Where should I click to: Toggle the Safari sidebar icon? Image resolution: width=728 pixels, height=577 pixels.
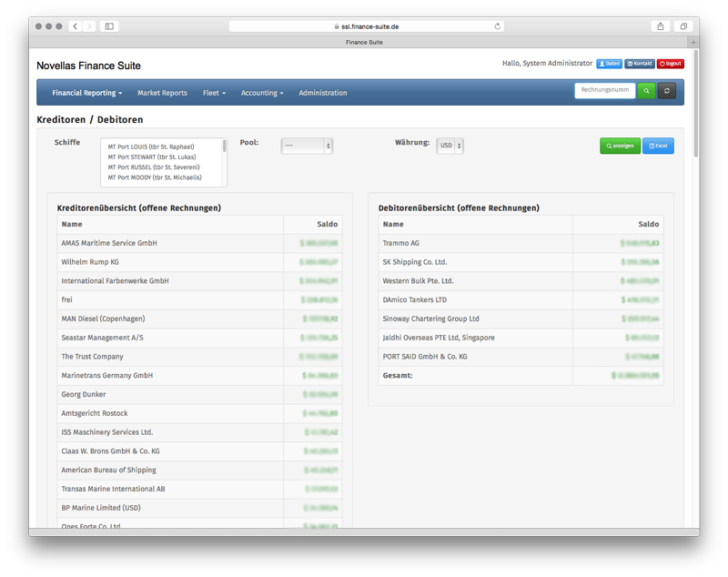(109, 26)
